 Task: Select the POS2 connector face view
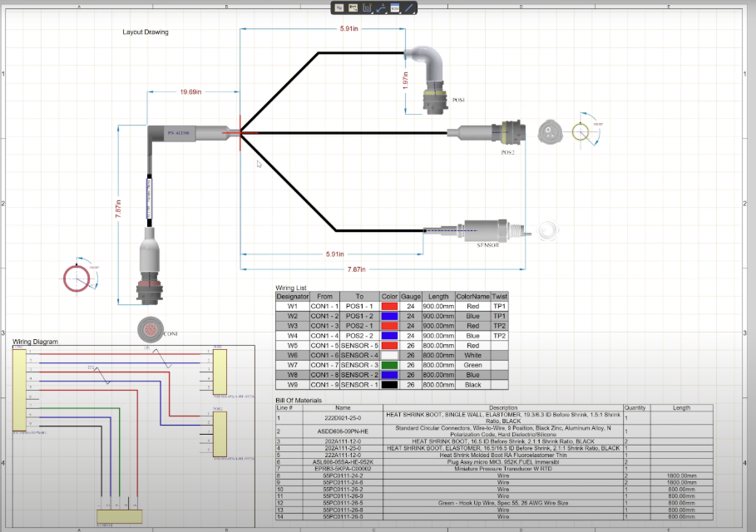pos(550,132)
